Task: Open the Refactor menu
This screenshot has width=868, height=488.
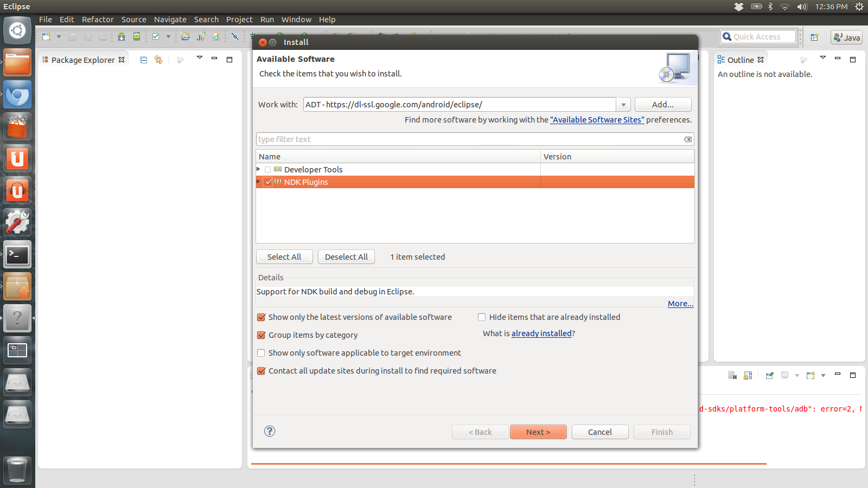Action: click(98, 20)
